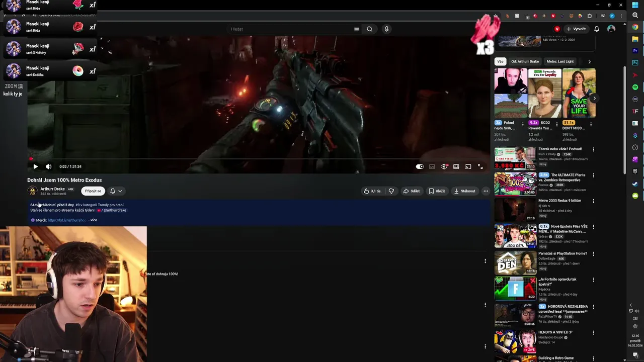Click the red V extension in the Chrome toolbar
The width and height of the screenshot is (644, 362).
pos(553,16)
